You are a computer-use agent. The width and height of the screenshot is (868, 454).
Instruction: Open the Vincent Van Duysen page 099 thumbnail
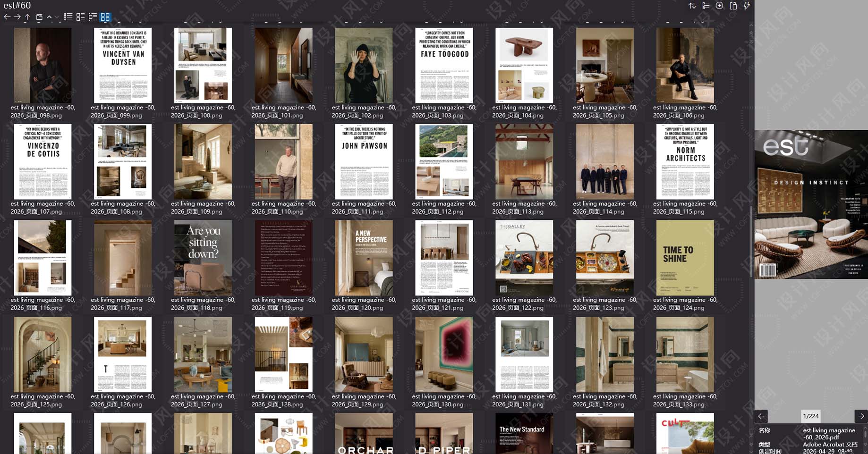tap(123, 65)
